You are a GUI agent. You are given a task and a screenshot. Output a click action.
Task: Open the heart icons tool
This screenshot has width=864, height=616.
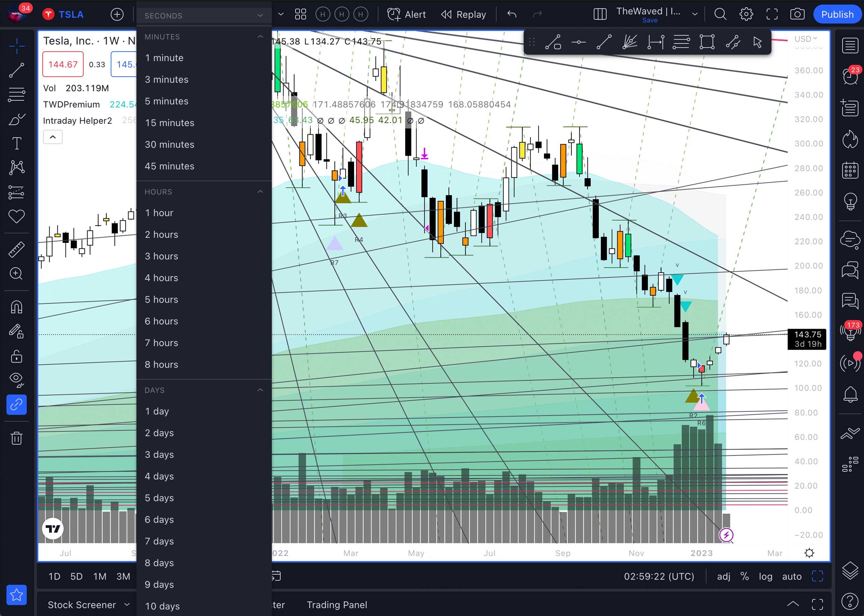tap(17, 217)
